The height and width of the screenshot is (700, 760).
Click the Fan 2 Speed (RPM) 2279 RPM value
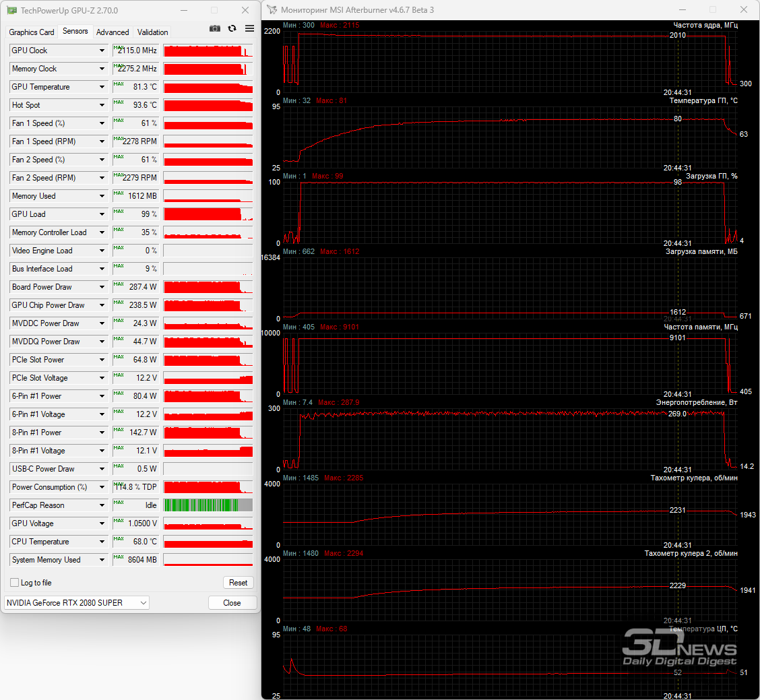pyautogui.click(x=135, y=178)
